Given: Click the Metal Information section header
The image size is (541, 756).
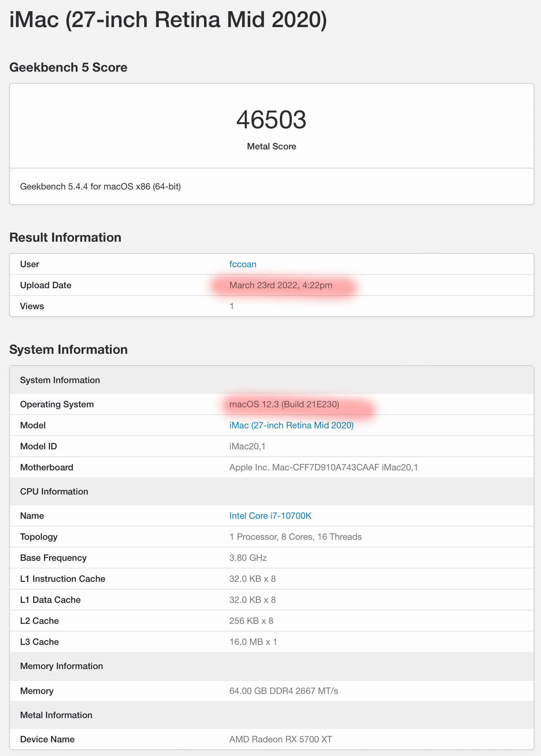Looking at the screenshot, I should tap(56, 715).
